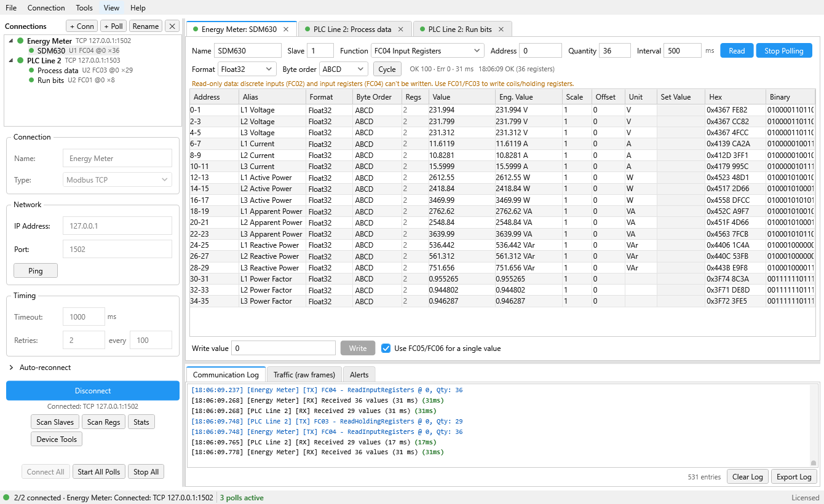Viewport: 824px width, 504px height.
Task: Click the Set Value column header
Action: point(680,97)
